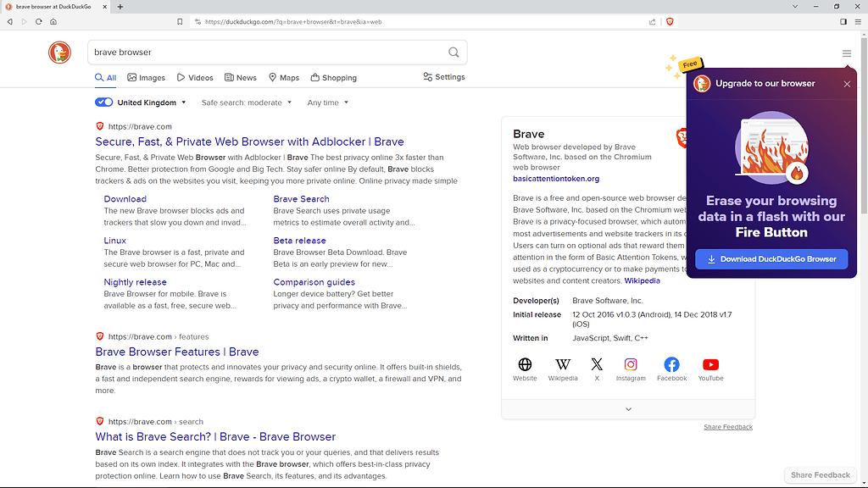Image resolution: width=868 pixels, height=488 pixels.
Task: Click the DuckDuckGo logo
Action: (x=59, y=53)
